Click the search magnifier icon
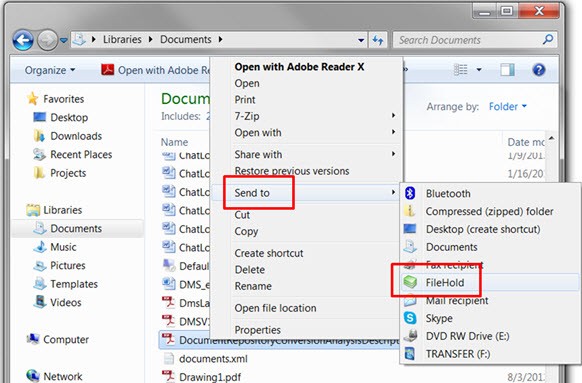582x383 pixels. point(548,39)
